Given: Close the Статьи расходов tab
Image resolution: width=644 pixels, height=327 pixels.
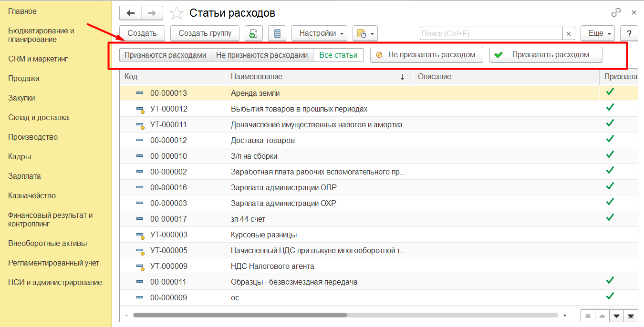Looking at the screenshot, I should 634,13.
